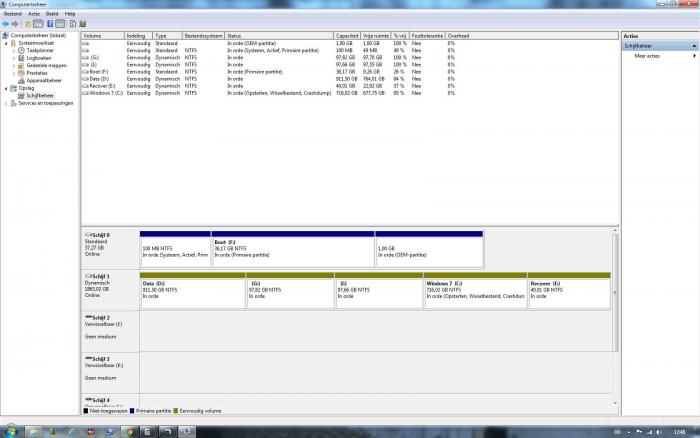Open the Bestand menu
Screen dimensions: 700x438
[x=12, y=14]
